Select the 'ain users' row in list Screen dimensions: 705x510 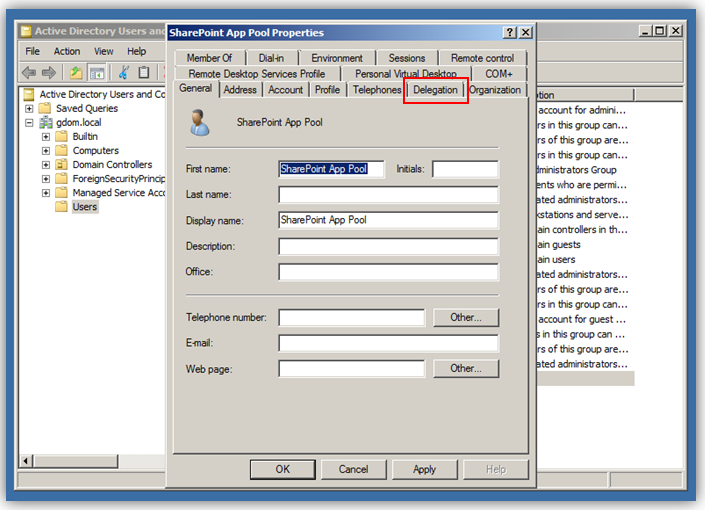tap(556, 259)
